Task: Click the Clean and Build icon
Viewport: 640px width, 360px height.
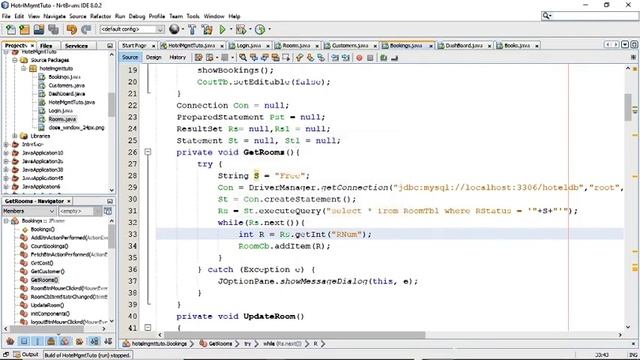Action: coord(207,29)
